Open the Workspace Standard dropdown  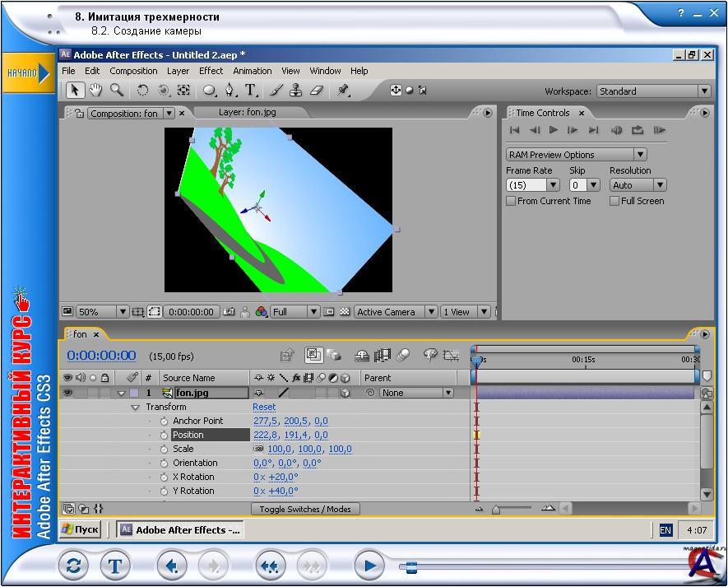pos(654,91)
